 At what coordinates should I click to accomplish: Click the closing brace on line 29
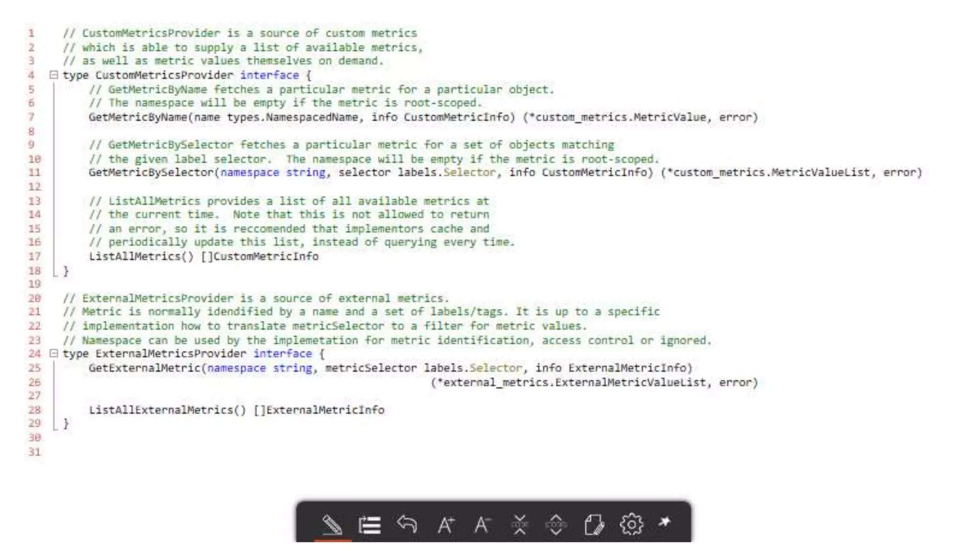(x=66, y=424)
